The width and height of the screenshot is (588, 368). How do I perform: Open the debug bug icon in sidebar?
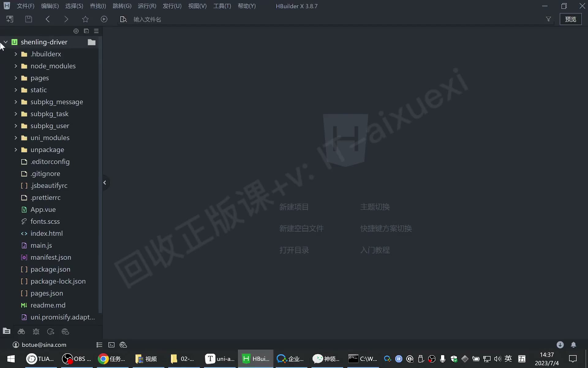pos(36,332)
